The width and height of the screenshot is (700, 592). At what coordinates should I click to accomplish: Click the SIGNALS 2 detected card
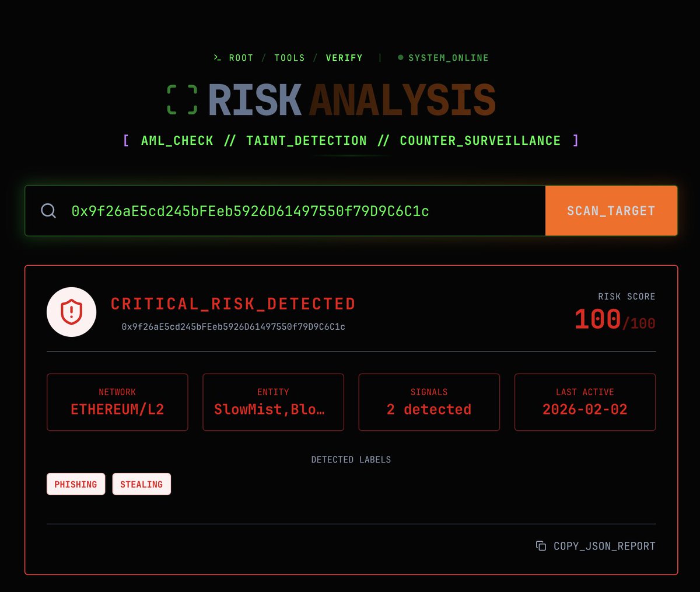coord(429,402)
